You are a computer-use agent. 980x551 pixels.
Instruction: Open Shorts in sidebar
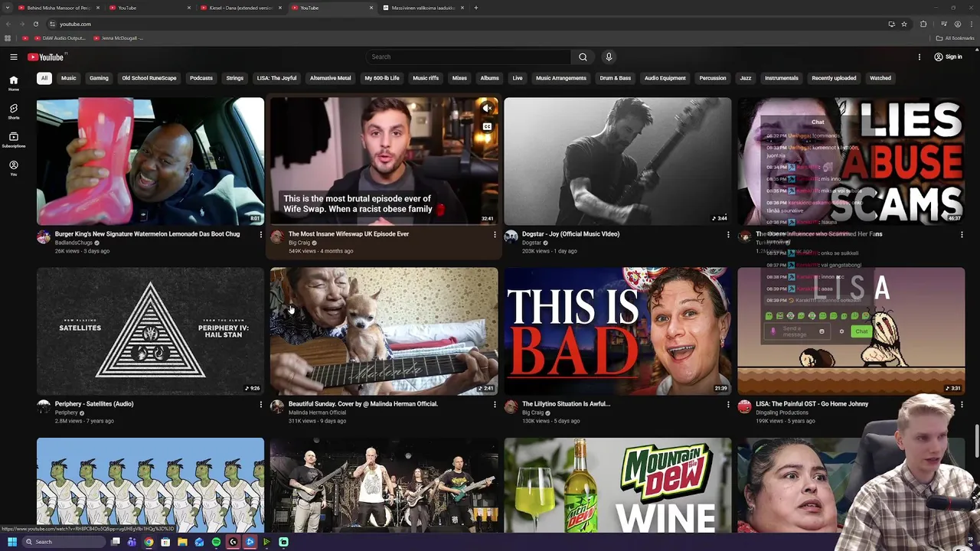coord(13,112)
